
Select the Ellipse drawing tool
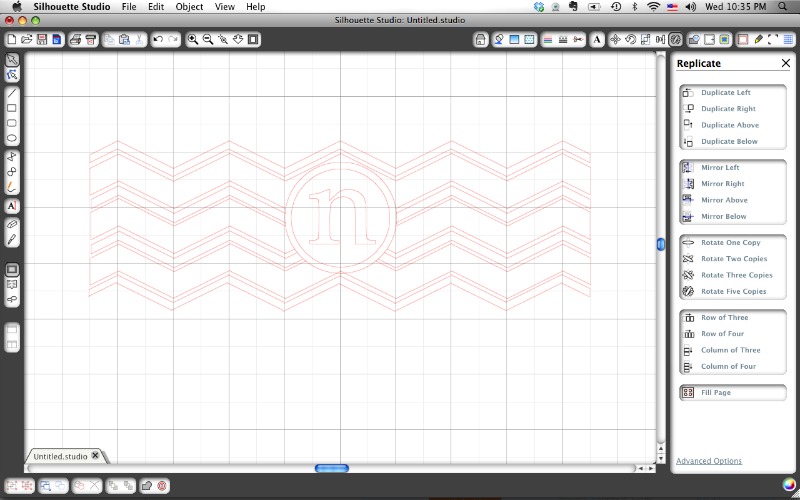click(x=12, y=138)
